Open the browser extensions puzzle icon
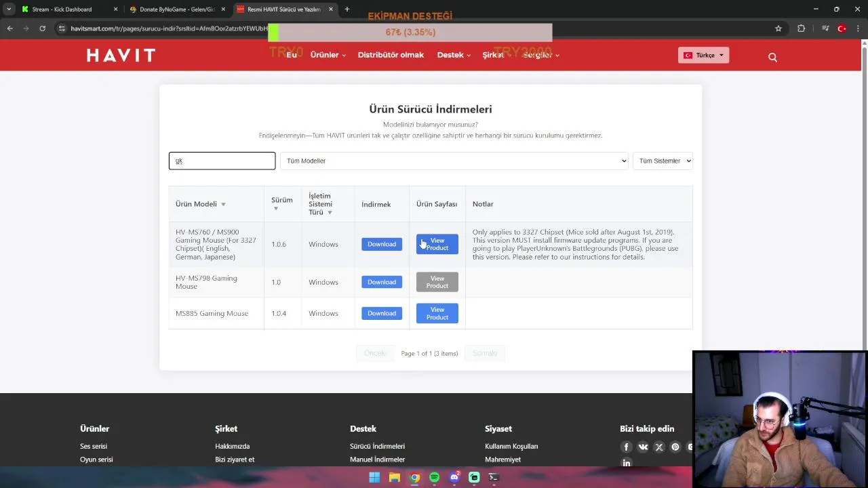Image resolution: width=868 pixels, height=488 pixels. tap(802, 28)
